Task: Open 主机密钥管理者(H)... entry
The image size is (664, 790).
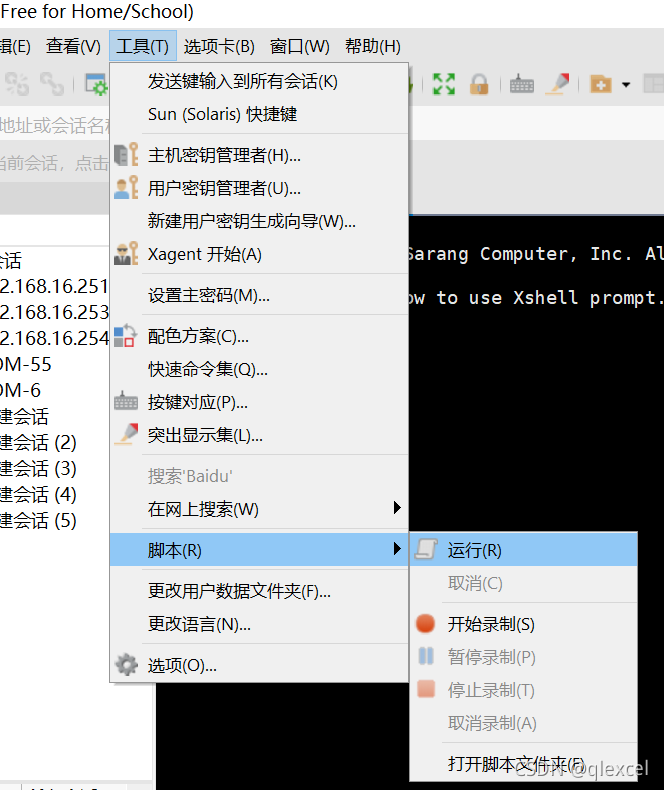Action: tap(259, 155)
